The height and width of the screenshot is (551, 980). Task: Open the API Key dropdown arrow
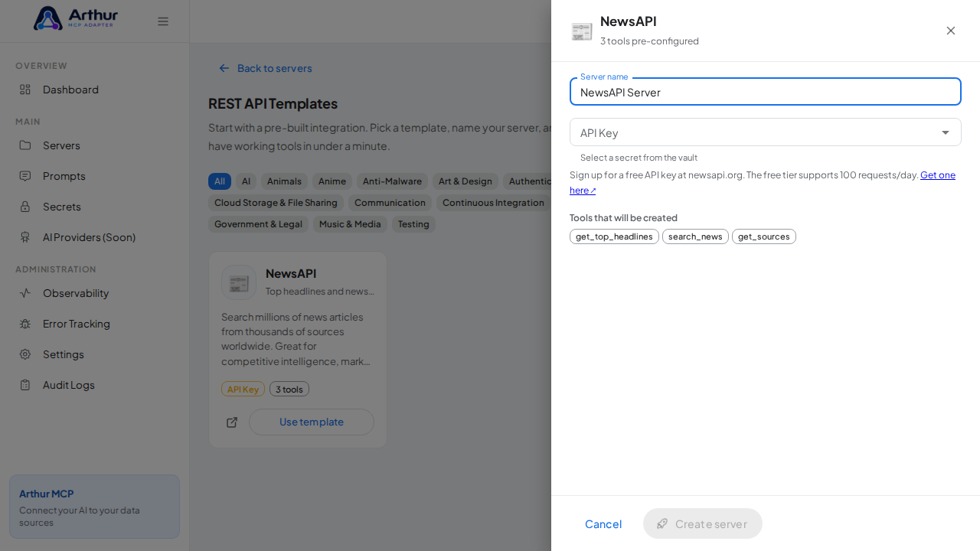946,132
